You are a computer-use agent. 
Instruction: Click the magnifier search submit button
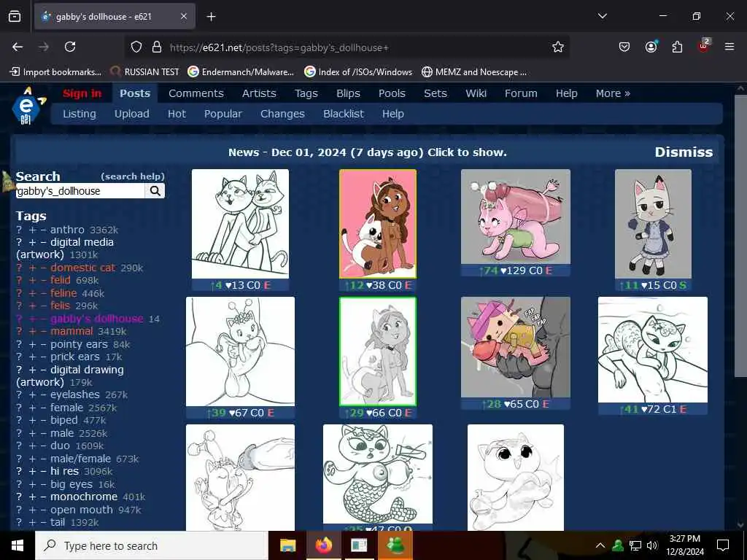click(155, 191)
